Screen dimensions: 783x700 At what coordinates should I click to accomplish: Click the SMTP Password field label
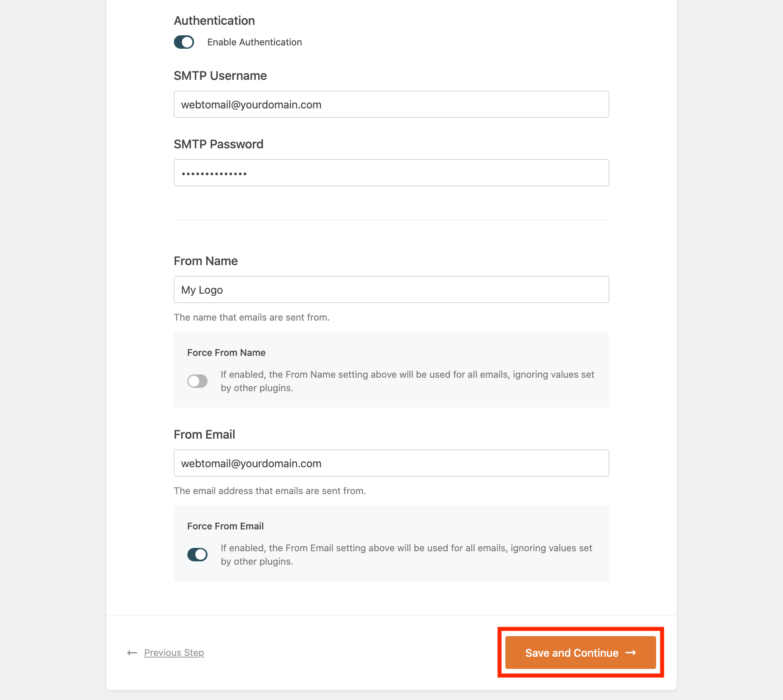[x=218, y=144]
